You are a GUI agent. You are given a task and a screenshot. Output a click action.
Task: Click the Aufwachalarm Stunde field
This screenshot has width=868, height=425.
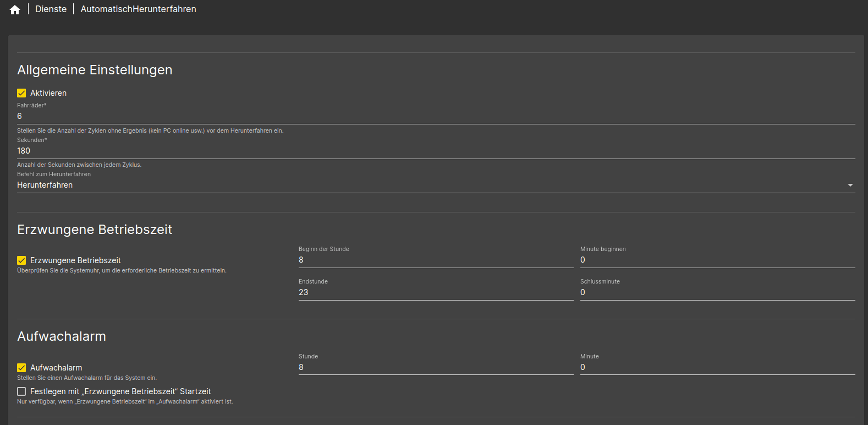(x=436, y=367)
